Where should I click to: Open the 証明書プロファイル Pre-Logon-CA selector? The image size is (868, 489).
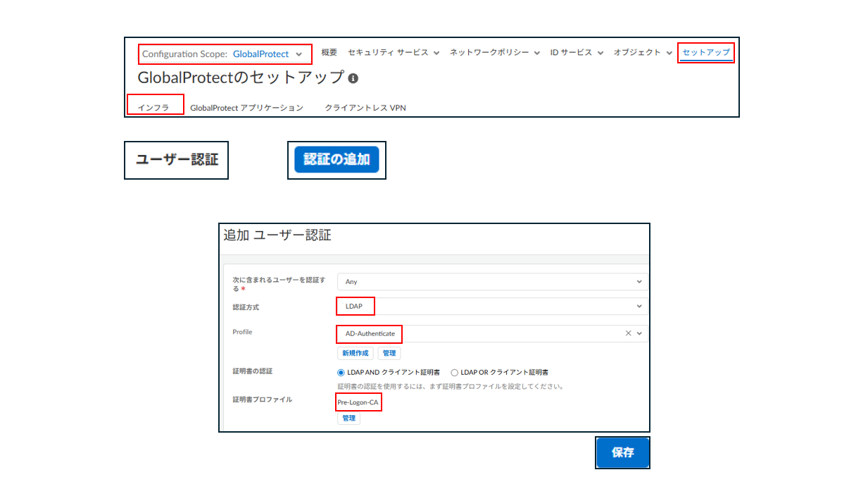click(358, 402)
